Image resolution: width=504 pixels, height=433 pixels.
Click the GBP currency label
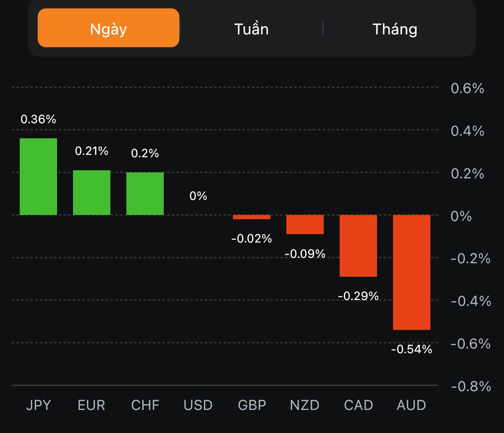coord(252,405)
